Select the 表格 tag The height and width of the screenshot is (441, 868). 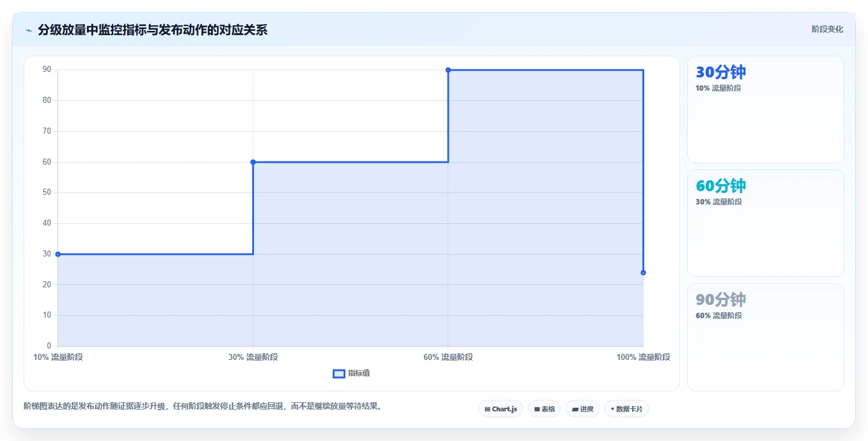coord(544,409)
